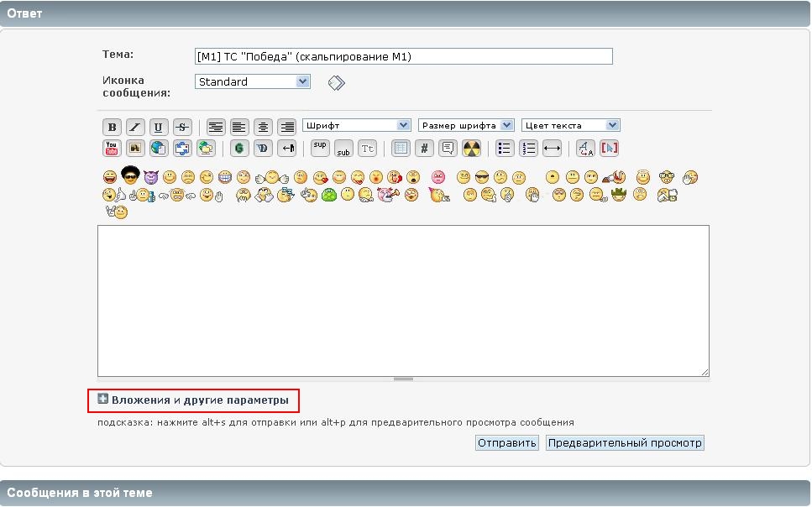The width and height of the screenshot is (812, 507).
Task: Click the red bracket editor mode icon
Action: point(610,148)
